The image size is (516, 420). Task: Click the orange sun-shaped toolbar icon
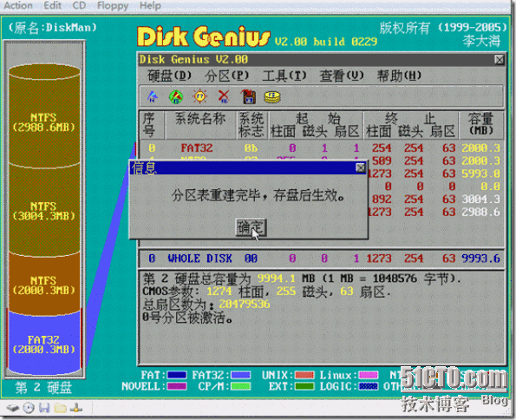tap(200, 97)
